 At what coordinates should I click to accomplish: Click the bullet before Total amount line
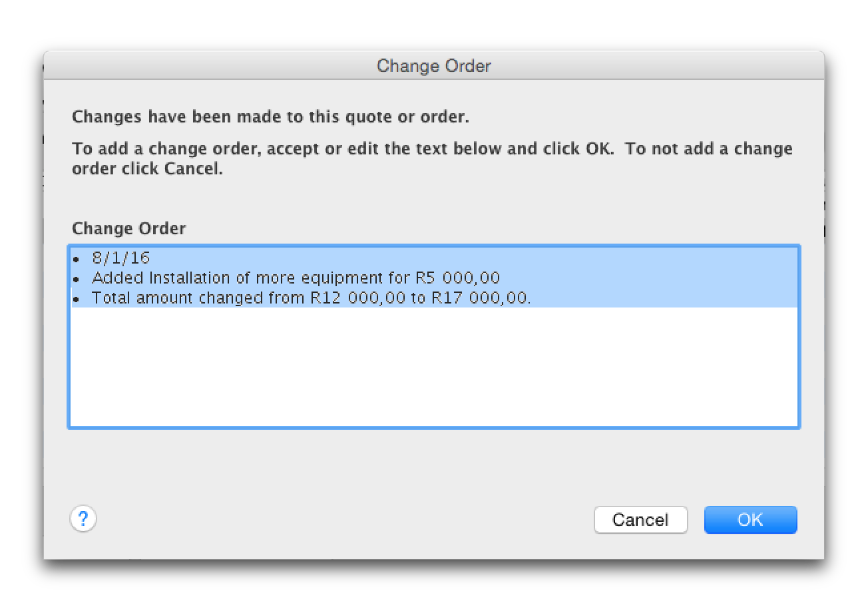click(x=77, y=299)
